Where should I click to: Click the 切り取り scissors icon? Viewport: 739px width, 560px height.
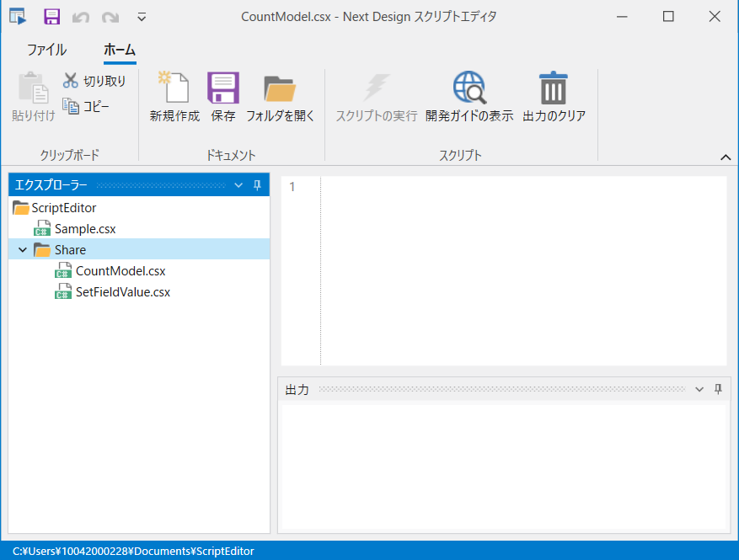tap(70, 81)
